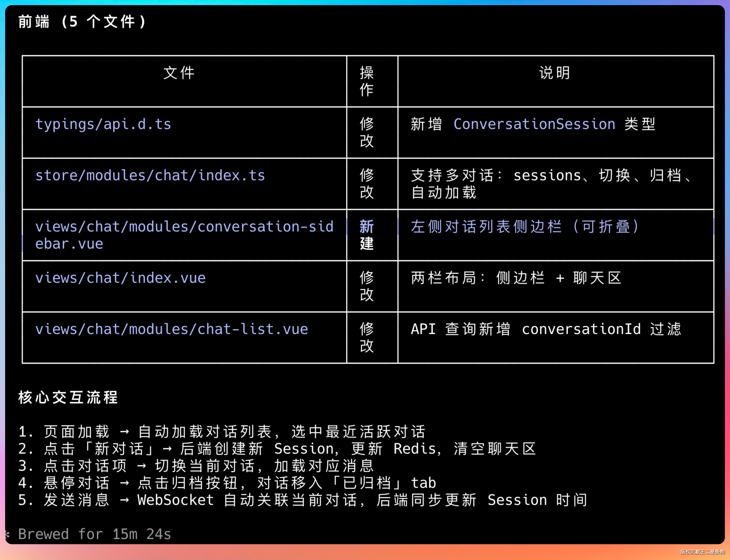Viewport: 730px width, 560px height.
Task: Click the typings/api.d.ts file path
Action: click(x=103, y=124)
